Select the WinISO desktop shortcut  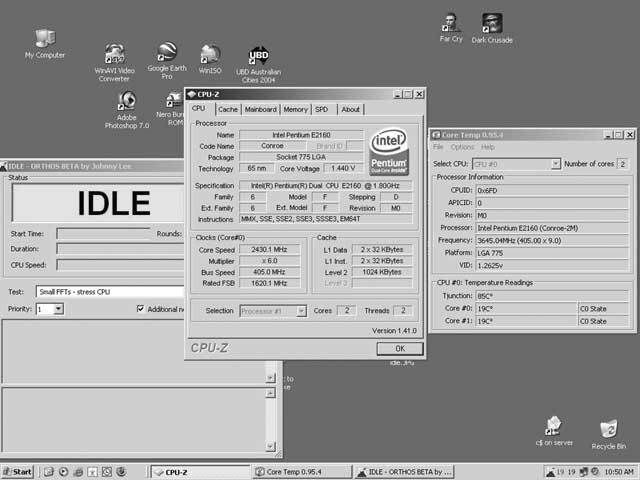210,60
